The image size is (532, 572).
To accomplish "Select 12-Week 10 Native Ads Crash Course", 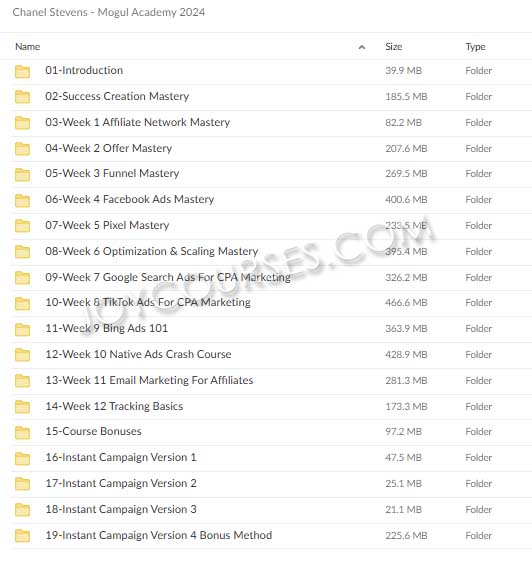I will [x=138, y=354].
